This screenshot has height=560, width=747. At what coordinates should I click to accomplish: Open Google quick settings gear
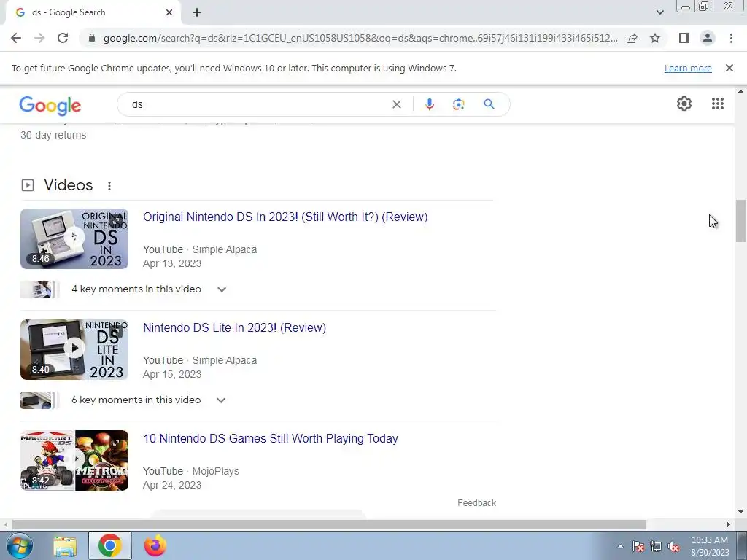684,104
